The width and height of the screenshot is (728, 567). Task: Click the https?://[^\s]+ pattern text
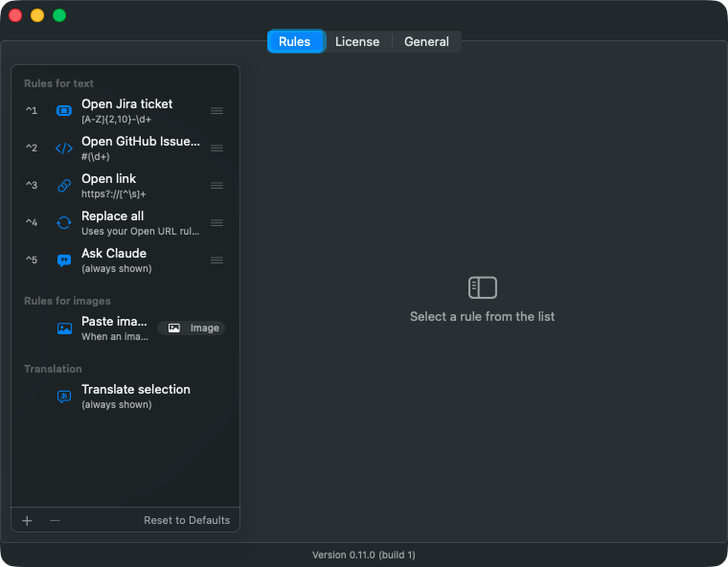(114, 194)
